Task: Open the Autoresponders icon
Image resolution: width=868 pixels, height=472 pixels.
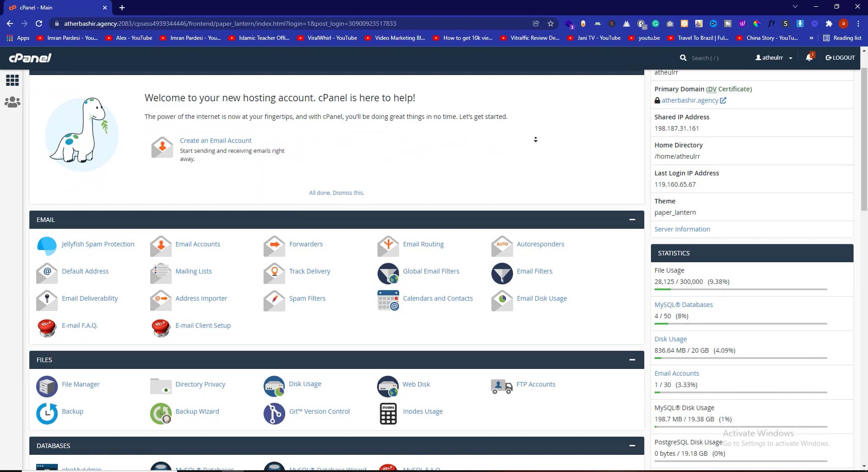Action: point(502,246)
